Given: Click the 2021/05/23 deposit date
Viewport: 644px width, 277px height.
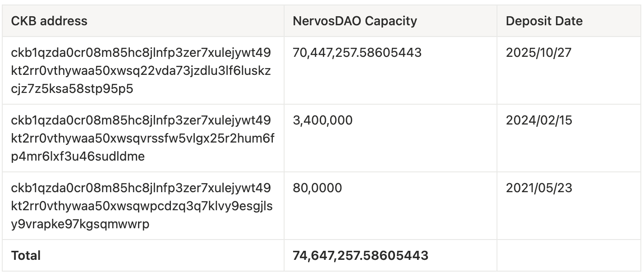Looking at the screenshot, I should tap(538, 188).
